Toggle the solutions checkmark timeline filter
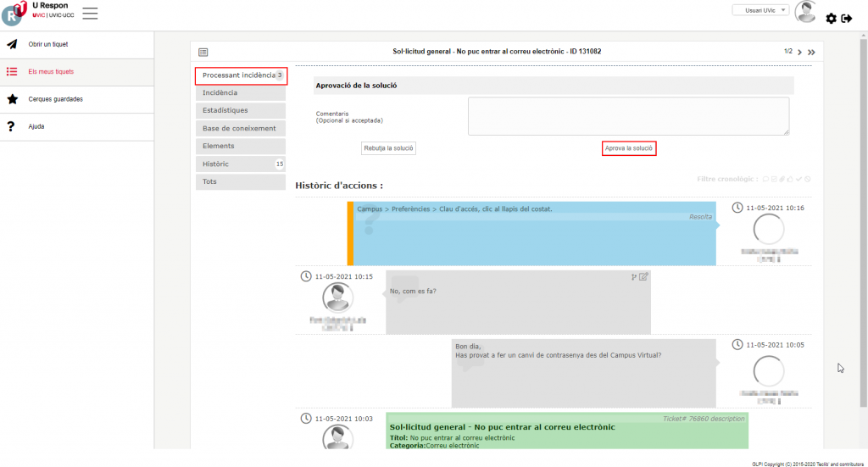 pyautogui.click(x=798, y=179)
